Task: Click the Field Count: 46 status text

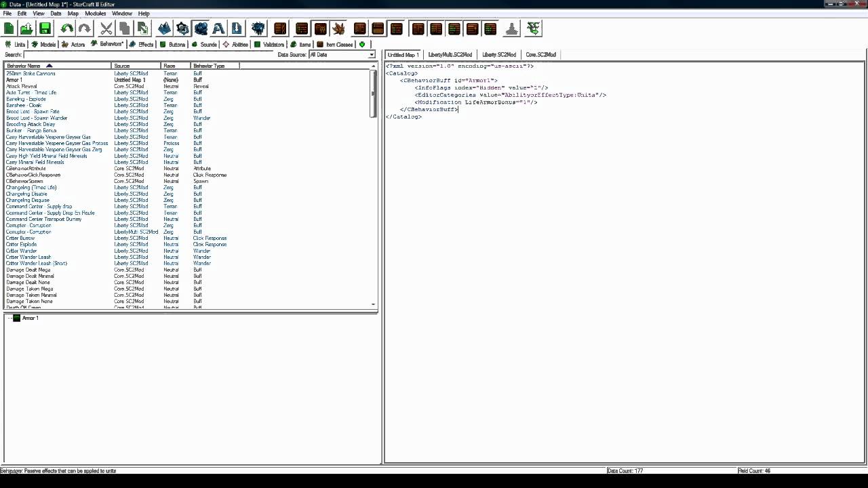Action: (x=754, y=470)
